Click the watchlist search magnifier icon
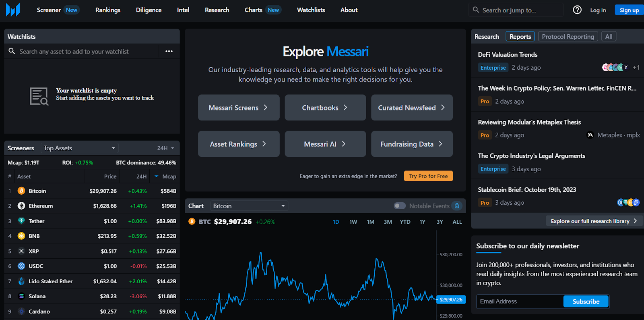Image resolution: width=644 pixels, height=320 pixels. [x=12, y=51]
